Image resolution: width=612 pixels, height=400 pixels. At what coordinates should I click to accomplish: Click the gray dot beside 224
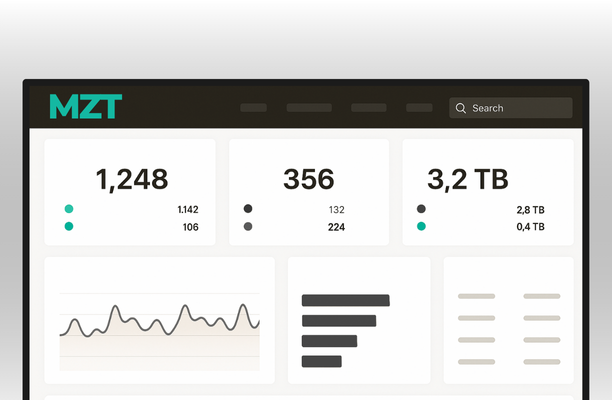pos(248,226)
